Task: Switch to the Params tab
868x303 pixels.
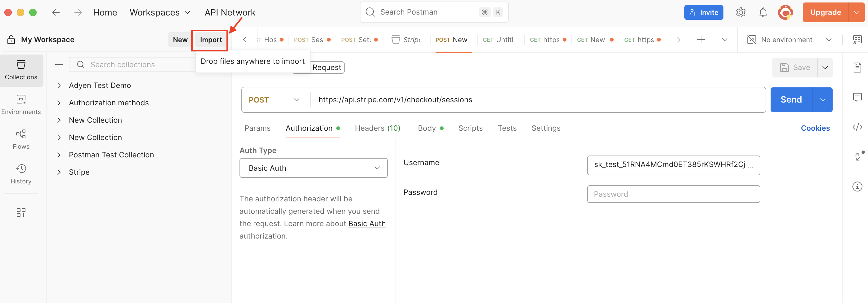Action: 257,128
